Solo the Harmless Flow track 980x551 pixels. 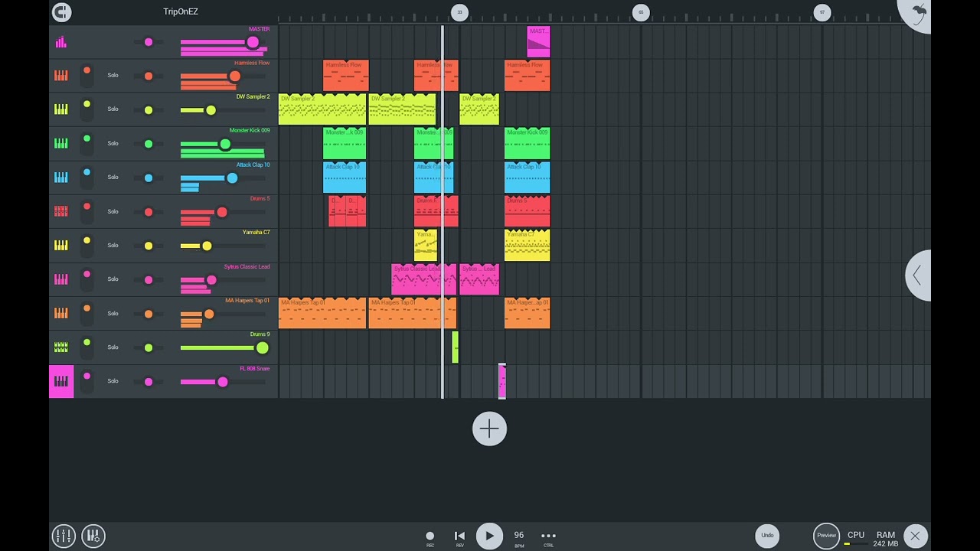coord(113,75)
